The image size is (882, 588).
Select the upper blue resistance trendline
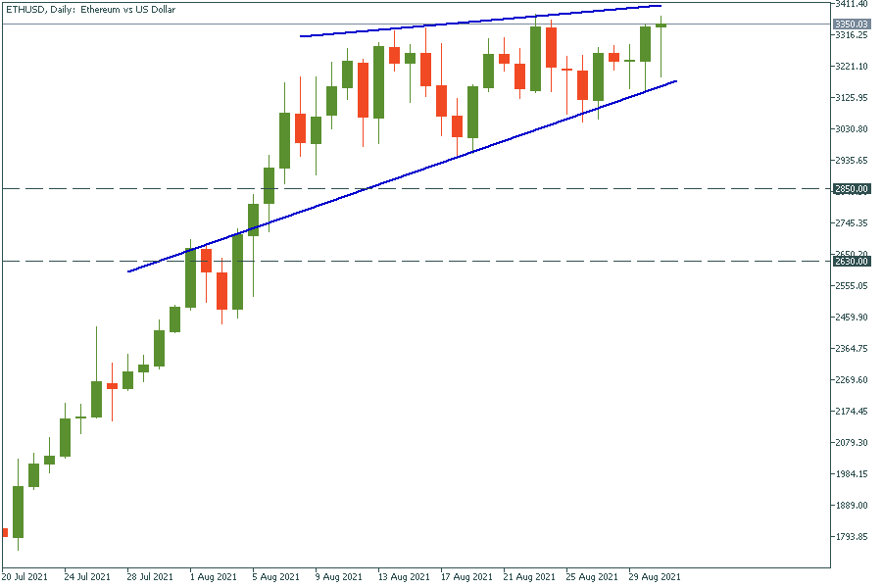(x=490, y=24)
